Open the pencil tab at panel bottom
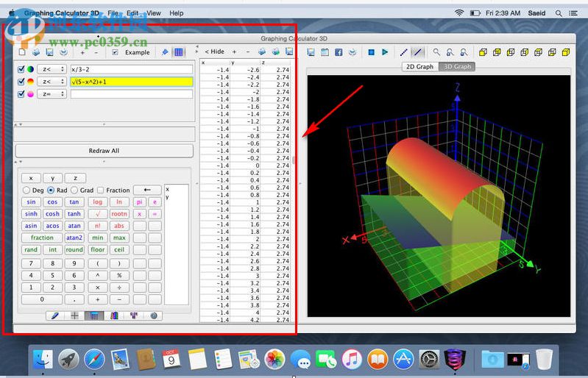Viewport: 588px width, 378px height. pyautogui.click(x=54, y=315)
